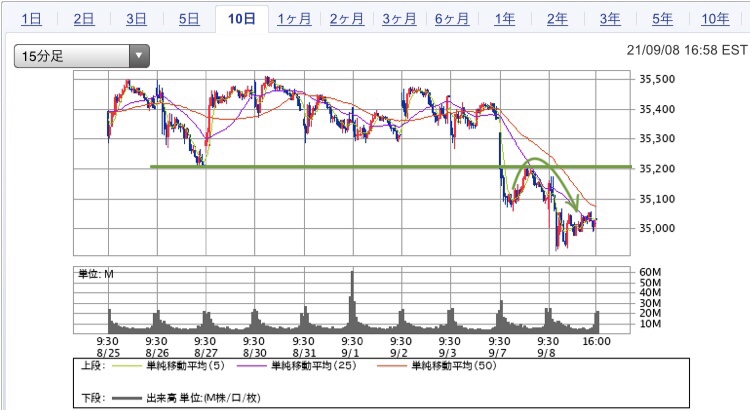Switch to the 3日 range tab

[136, 19]
